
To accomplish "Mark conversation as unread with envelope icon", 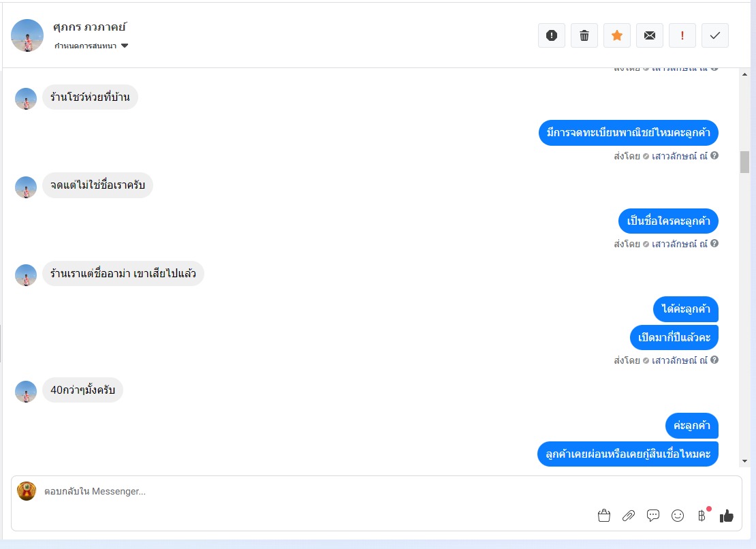I will pyautogui.click(x=650, y=35).
